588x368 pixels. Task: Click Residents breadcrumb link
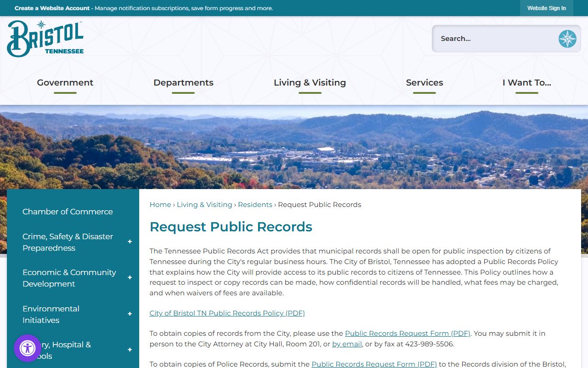(255, 205)
